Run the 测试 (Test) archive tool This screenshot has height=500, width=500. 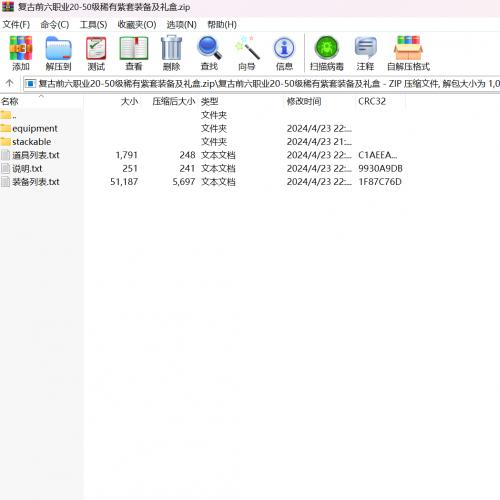click(96, 53)
